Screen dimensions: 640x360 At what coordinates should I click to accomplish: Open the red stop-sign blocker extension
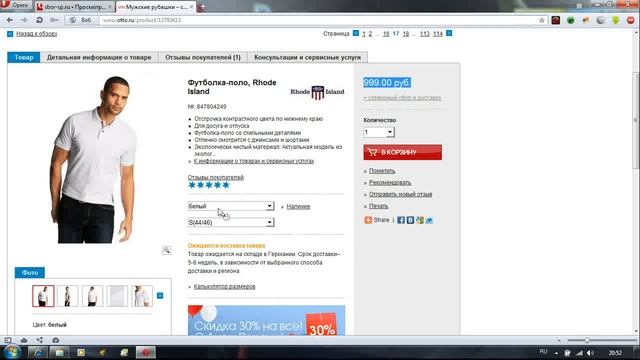click(631, 20)
